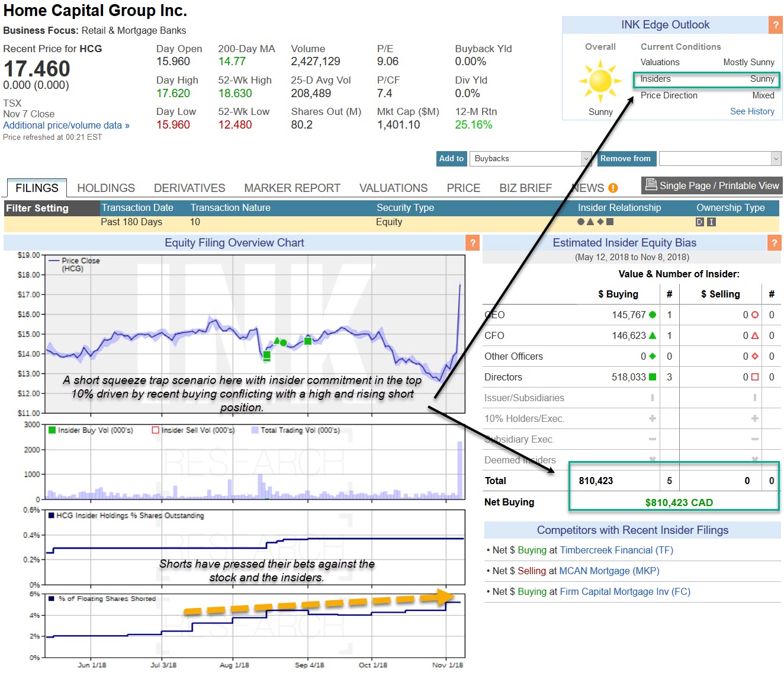
Task: Open Security Type filter showing Equity
Action: coord(389,222)
